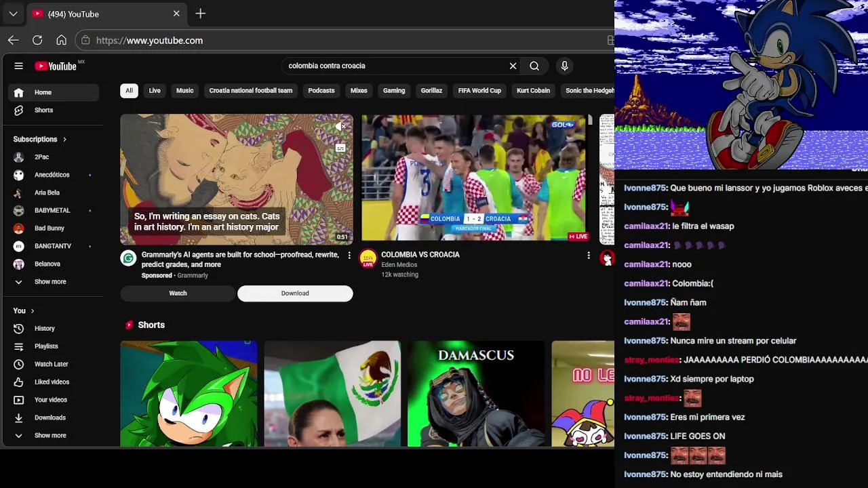Image resolution: width=868 pixels, height=488 pixels.
Task: Select the Gorillaz filter chip
Action: pyautogui.click(x=431, y=90)
